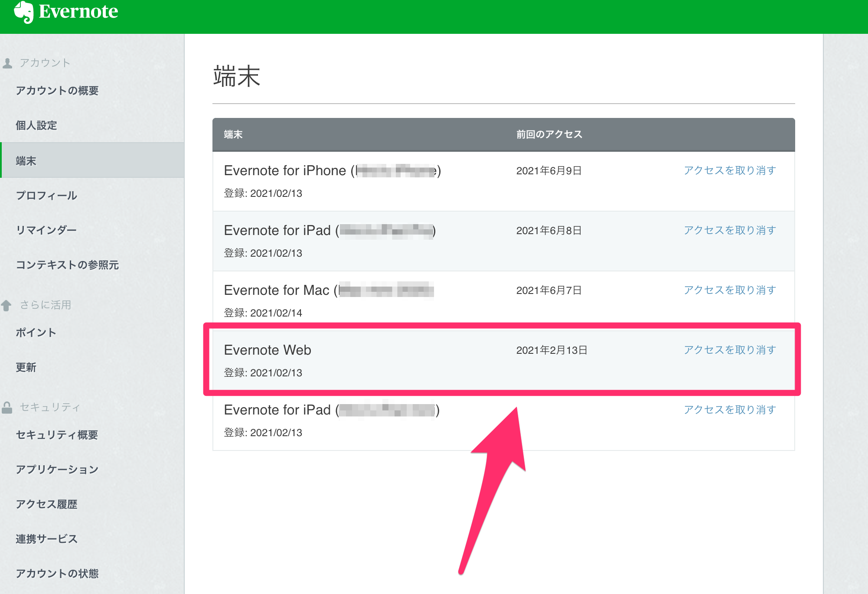This screenshot has width=868, height=594.
Task: Open アカウントの状態 page
Action: [57, 573]
